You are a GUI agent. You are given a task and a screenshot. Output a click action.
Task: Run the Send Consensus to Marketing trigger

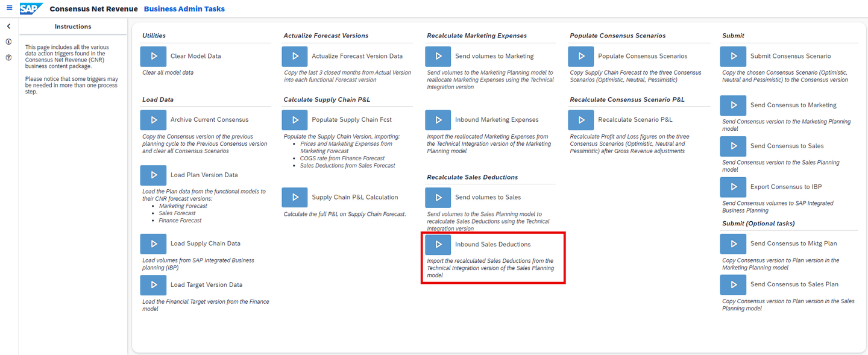(x=734, y=105)
